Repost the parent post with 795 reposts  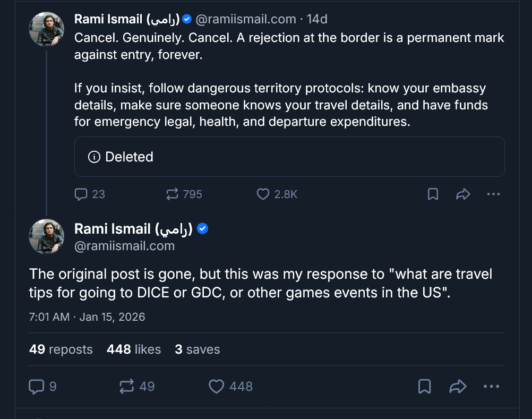click(x=172, y=194)
